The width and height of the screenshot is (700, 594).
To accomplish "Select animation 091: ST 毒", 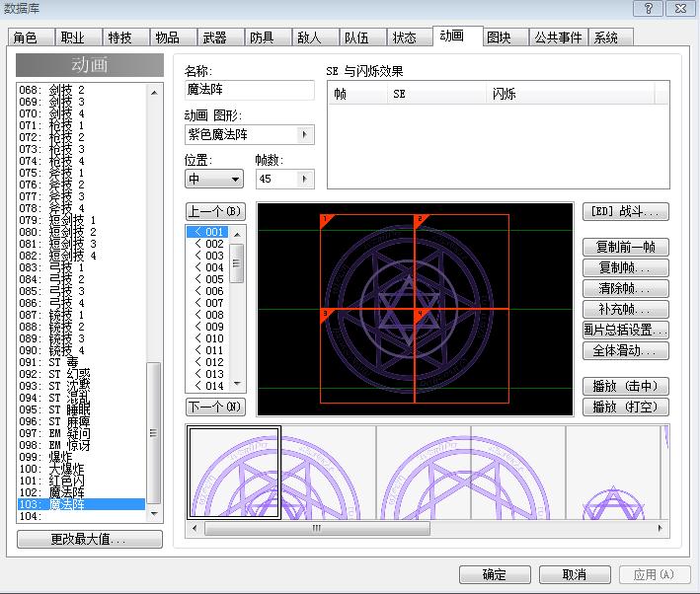I will tap(81, 362).
